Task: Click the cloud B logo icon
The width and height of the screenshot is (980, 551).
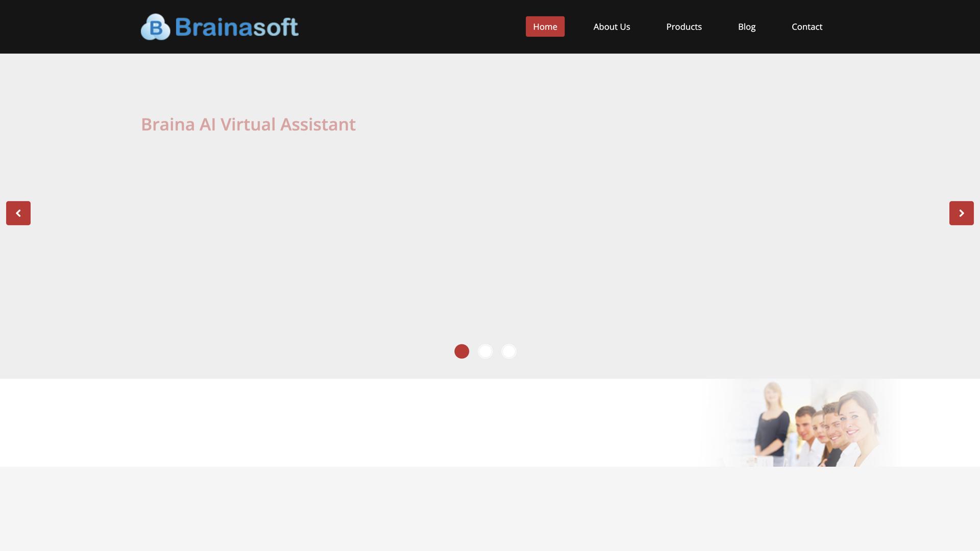Action: (155, 27)
